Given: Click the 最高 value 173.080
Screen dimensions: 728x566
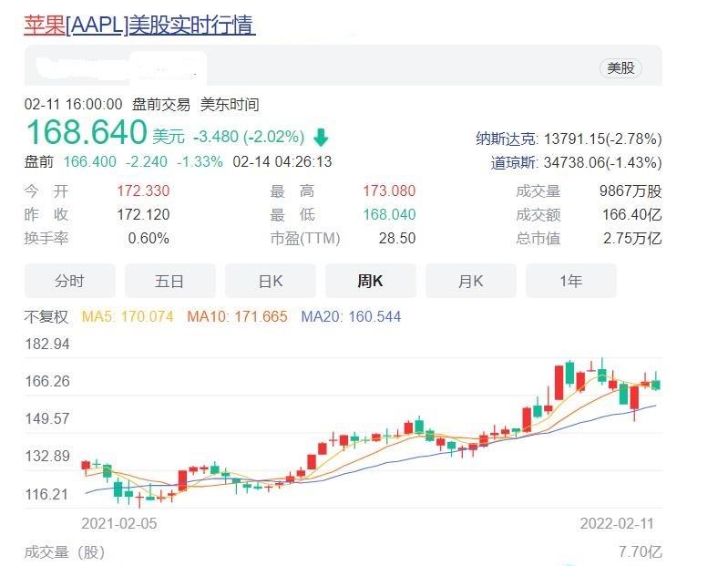Looking at the screenshot, I should click(389, 190).
